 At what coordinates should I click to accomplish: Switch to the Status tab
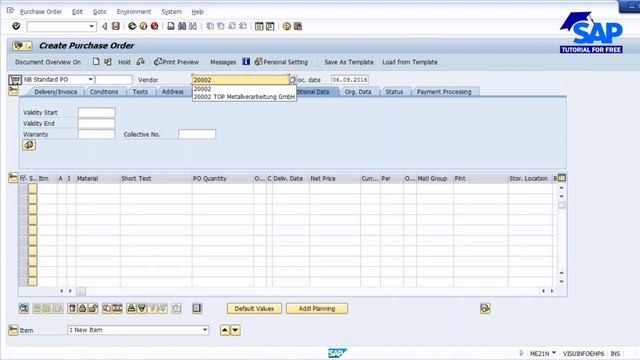[394, 92]
